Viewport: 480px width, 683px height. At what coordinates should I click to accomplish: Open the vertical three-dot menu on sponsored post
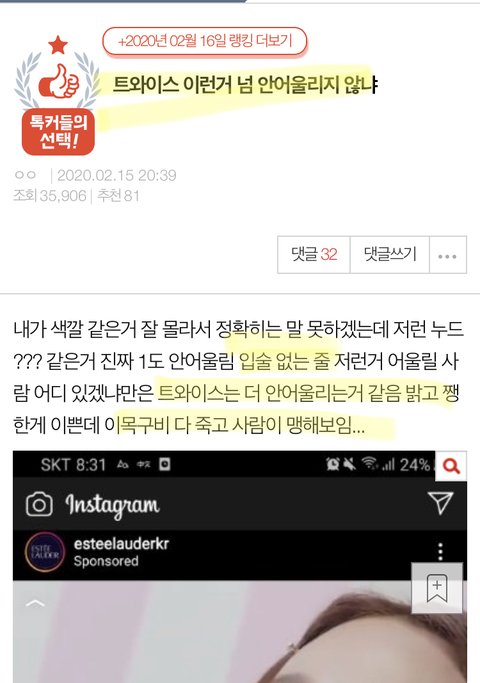[440, 552]
